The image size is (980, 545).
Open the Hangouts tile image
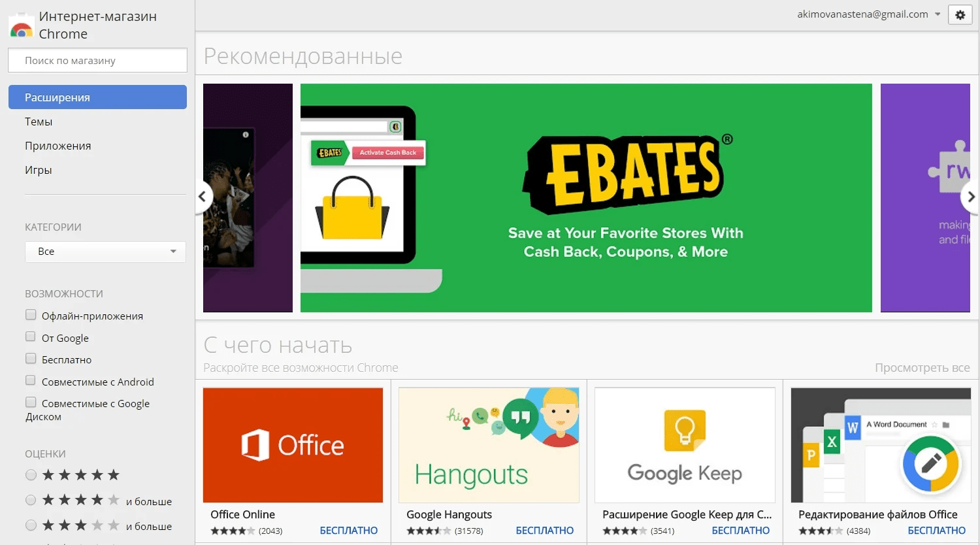tap(489, 445)
